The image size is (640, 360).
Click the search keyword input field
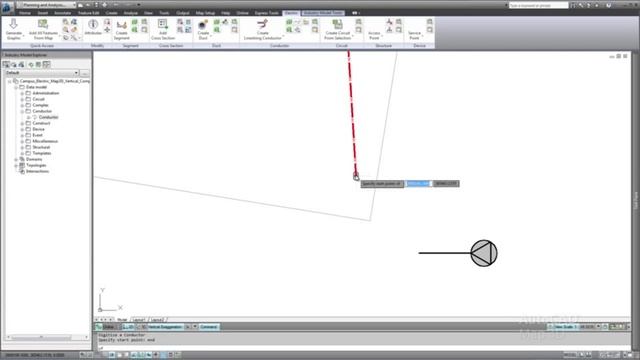click(x=538, y=5)
